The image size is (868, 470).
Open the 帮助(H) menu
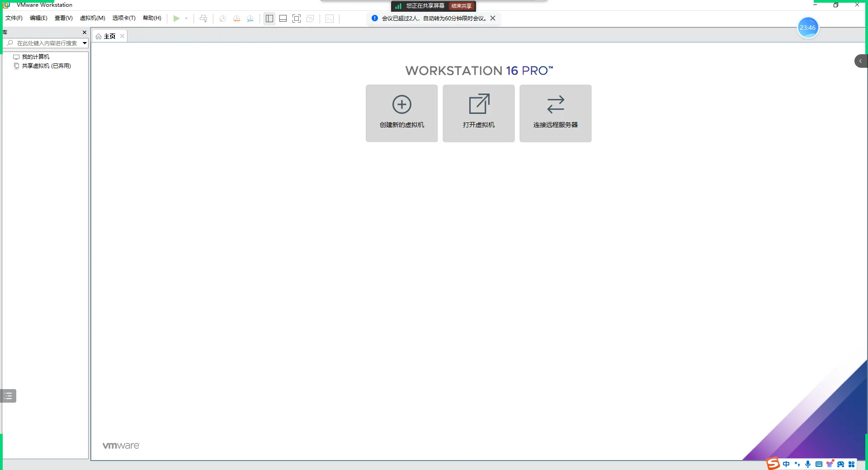152,18
